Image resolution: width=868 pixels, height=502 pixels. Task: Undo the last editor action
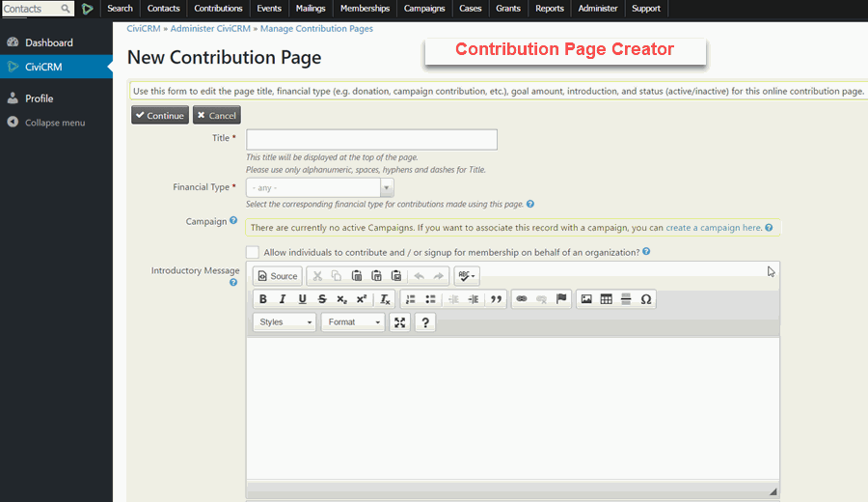point(420,276)
